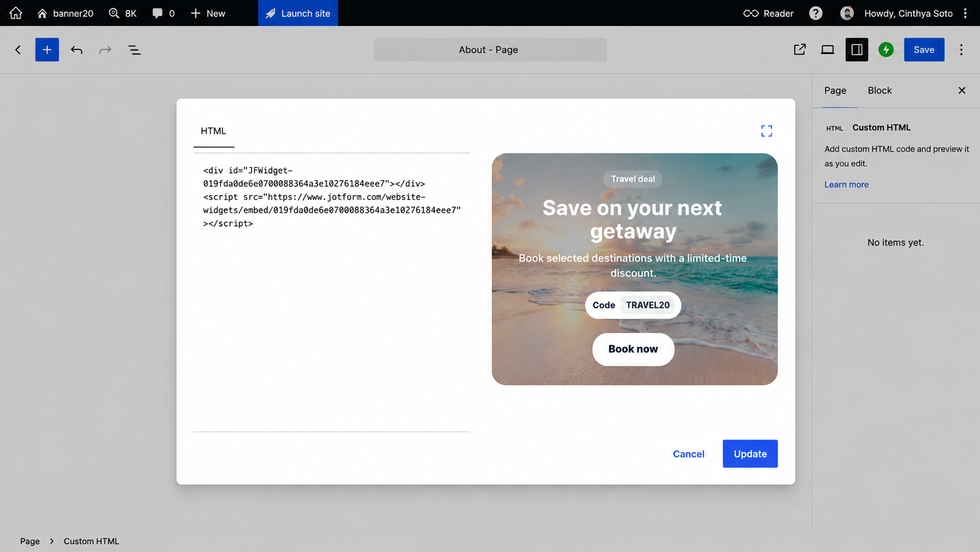Screen dimensions: 980x552
Task: Open the Howdy, Cinthya Soto account menu
Action: tap(897, 13)
